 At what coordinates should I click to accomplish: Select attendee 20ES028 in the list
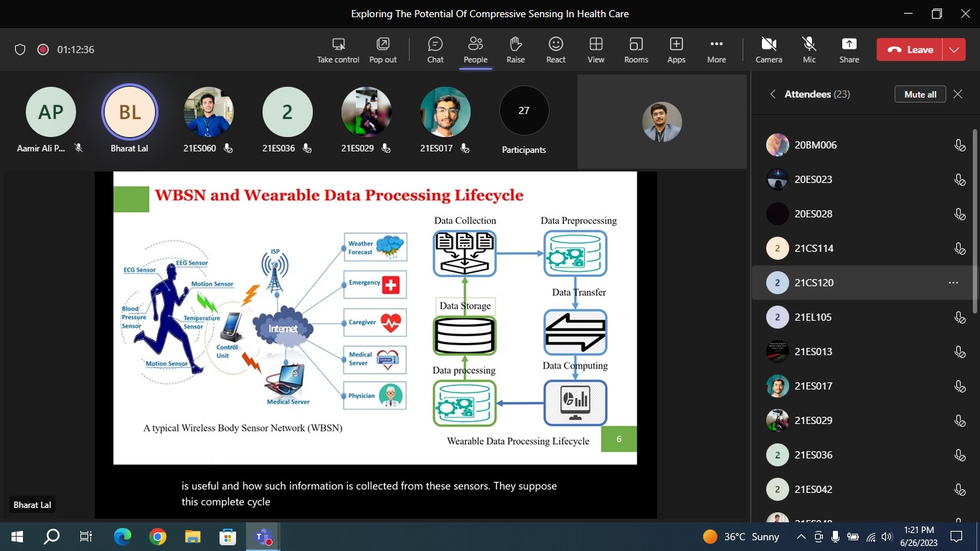[x=862, y=214]
